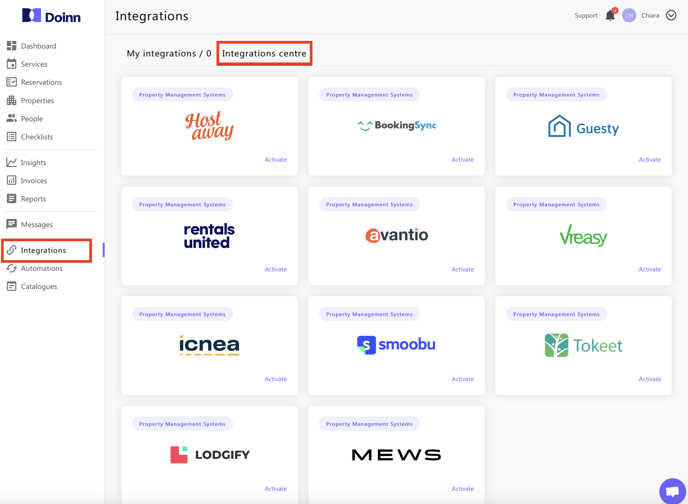This screenshot has height=504, width=688.
Task: Open Reports in sidebar
Action: [x=33, y=199]
